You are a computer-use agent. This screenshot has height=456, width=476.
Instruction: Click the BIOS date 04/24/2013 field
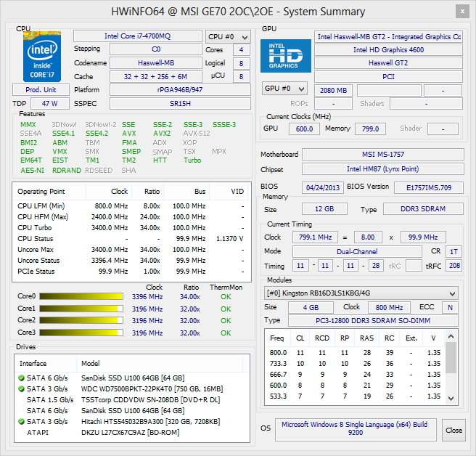[x=323, y=188]
